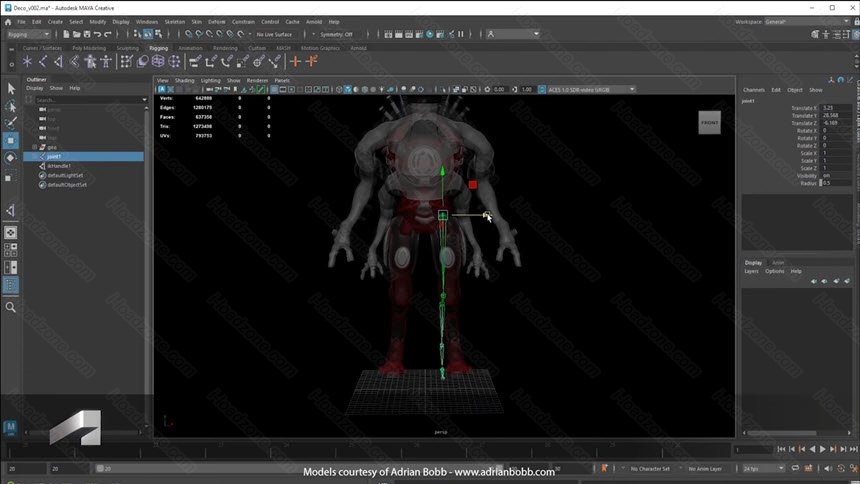Toggle the audio volume speaker icon
The height and width of the screenshot is (484, 860).
pos(828,468)
